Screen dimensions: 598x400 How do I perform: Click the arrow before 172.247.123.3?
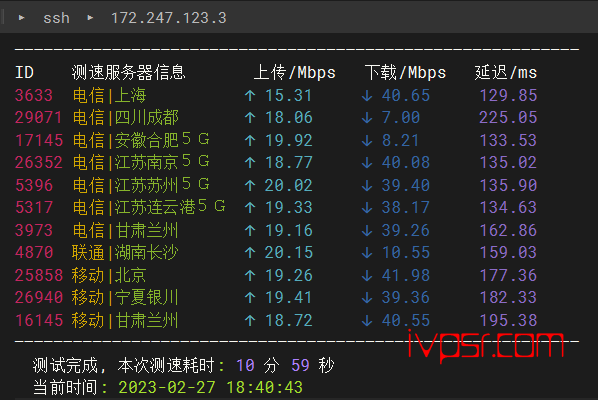(90, 18)
